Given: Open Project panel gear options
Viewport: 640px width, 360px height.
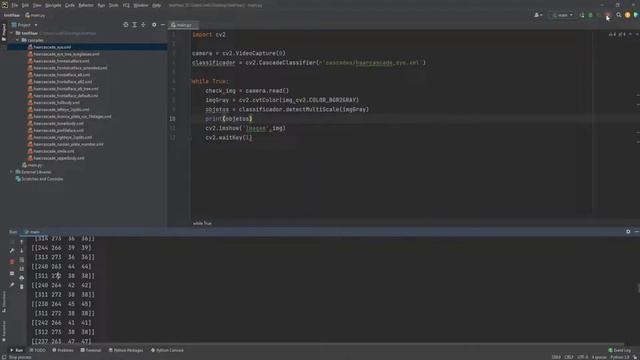Looking at the screenshot, I should pos(154,25).
